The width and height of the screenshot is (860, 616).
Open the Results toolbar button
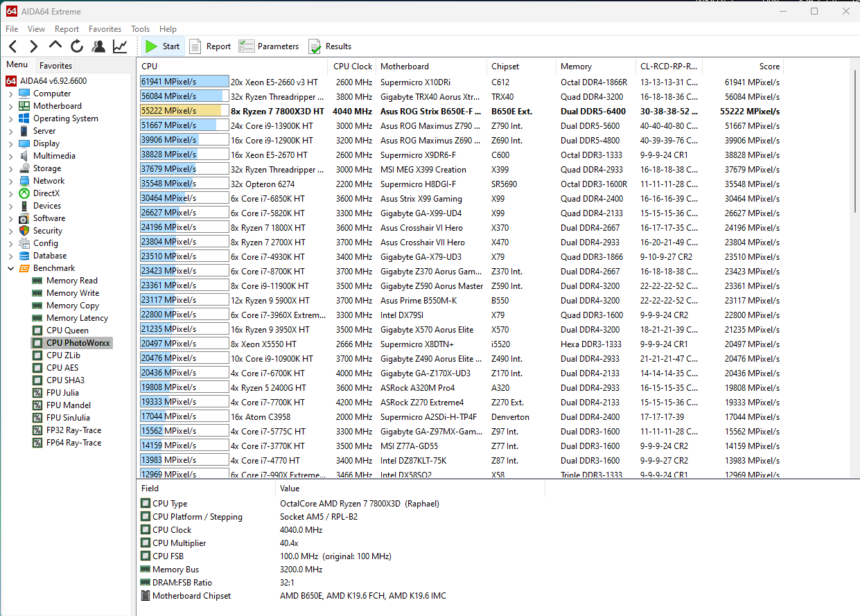pos(330,46)
